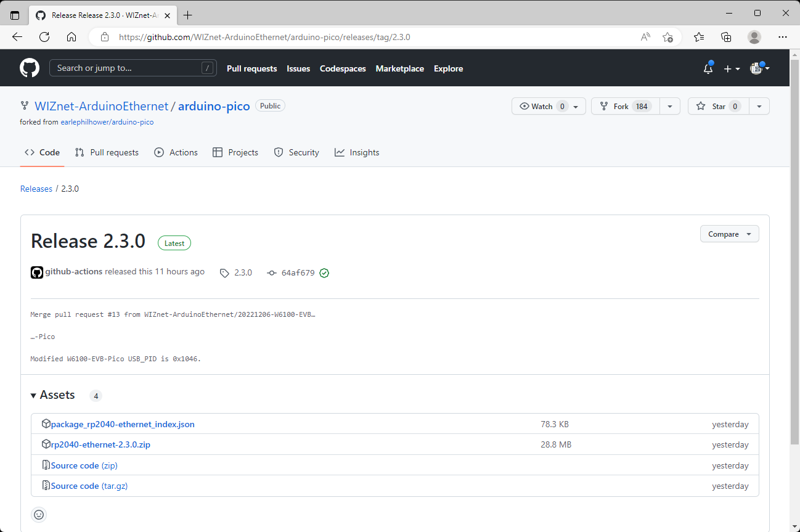Image resolution: width=800 pixels, height=532 pixels.
Task: Open Explore in top navigation
Action: (x=448, y=68)
